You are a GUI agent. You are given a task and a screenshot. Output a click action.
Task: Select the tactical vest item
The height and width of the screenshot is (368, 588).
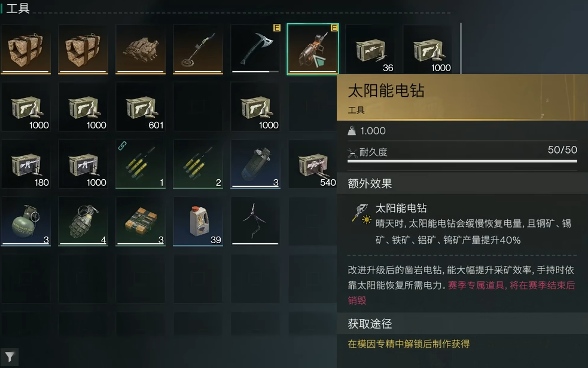(141, 49)
